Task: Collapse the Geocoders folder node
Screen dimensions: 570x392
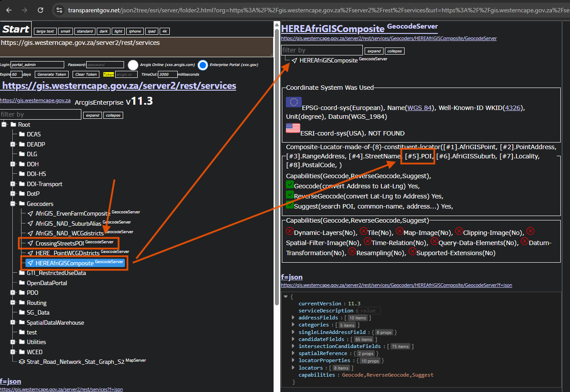Action: pyautogui.click(x=13, y=204)
